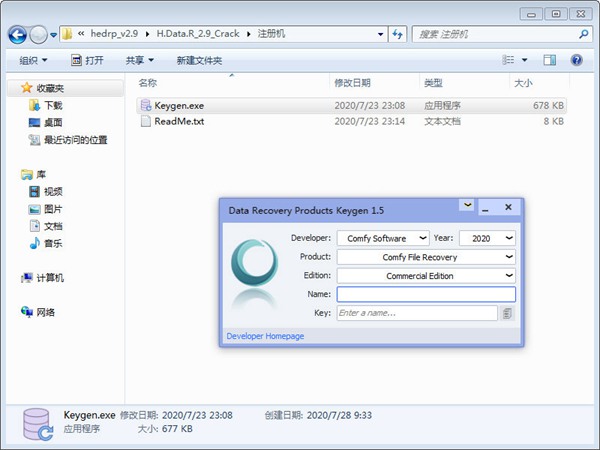Sort by the 修改日期 (Date modified) column header
Screen dimensions: 600x450
click(x=352, y=83)
